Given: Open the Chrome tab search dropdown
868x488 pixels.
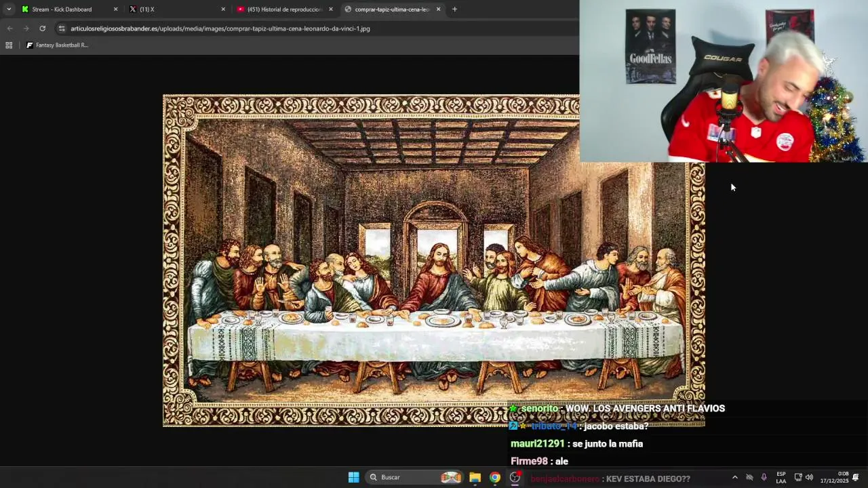Looking at the screenshot, I should (x=8, y=9).
